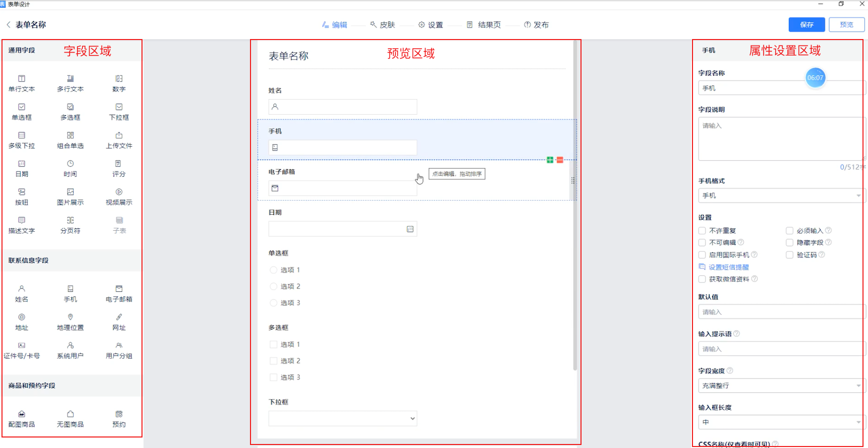
Task: Go to the 发布 step tab
Action: pos(536,25)
